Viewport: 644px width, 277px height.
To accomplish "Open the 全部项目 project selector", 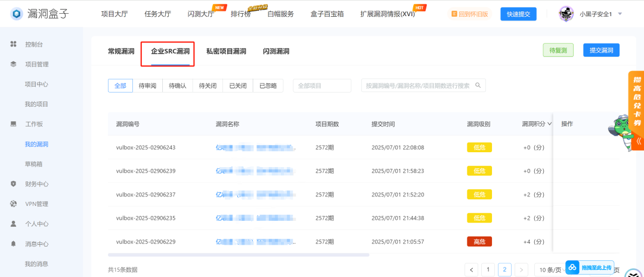I will click(322, 86).
